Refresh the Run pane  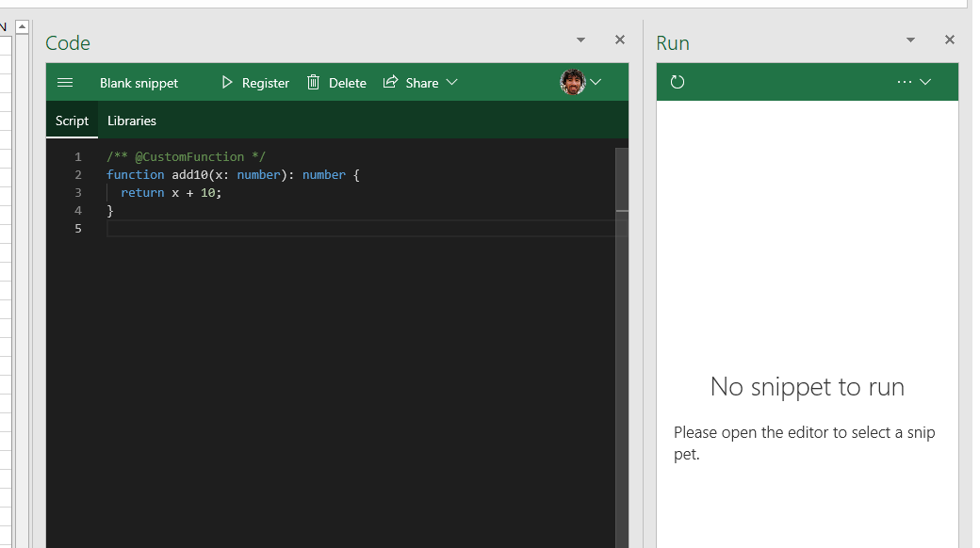(678, 82)
